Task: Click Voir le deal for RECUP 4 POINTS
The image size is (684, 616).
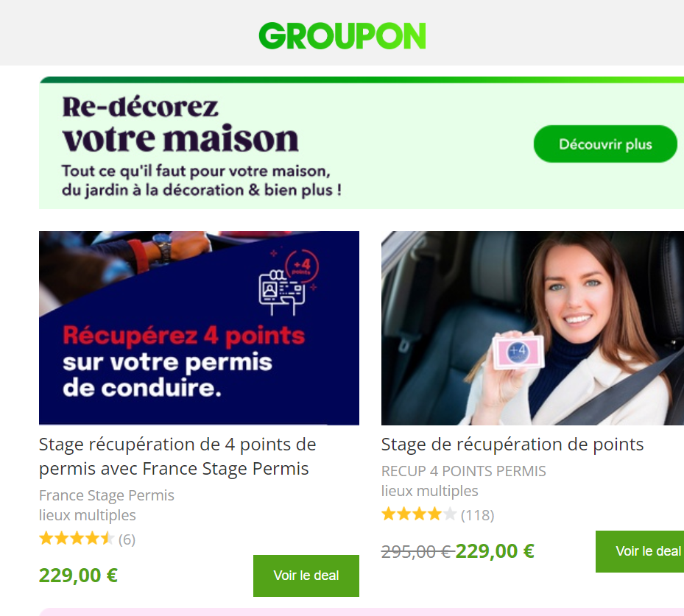Action: (x=640, y=551)
